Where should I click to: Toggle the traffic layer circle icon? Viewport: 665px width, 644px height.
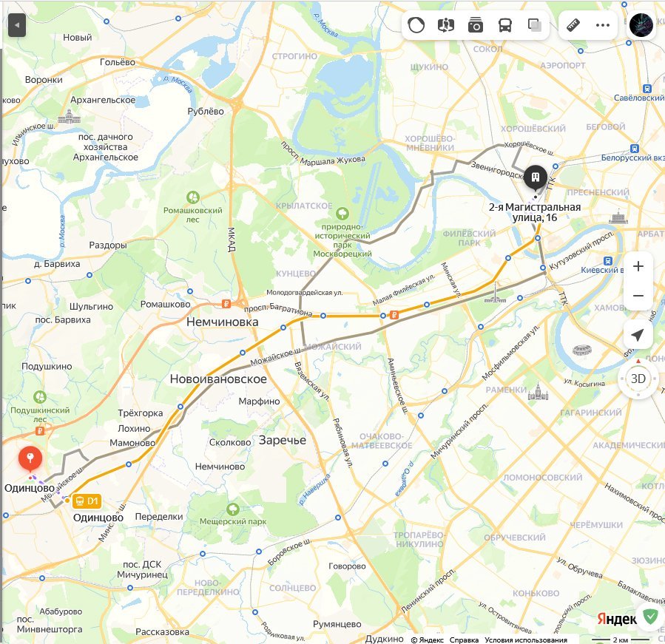pyautogui.click(x=416, y=25)
